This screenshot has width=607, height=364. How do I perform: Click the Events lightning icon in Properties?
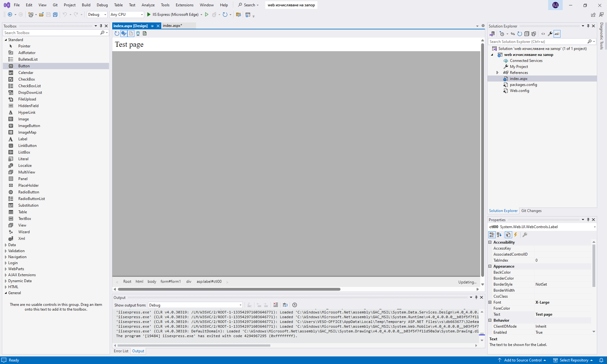coord(516,235)
